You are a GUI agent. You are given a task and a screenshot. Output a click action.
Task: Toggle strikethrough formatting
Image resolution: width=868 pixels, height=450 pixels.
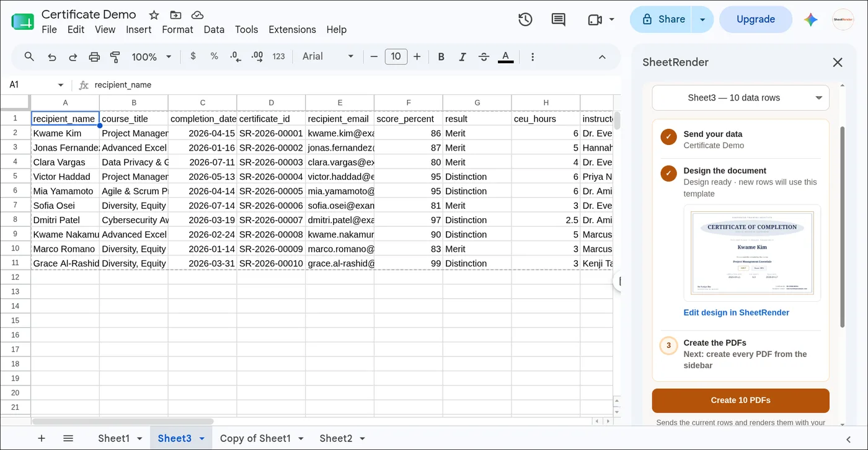[484, 56]
